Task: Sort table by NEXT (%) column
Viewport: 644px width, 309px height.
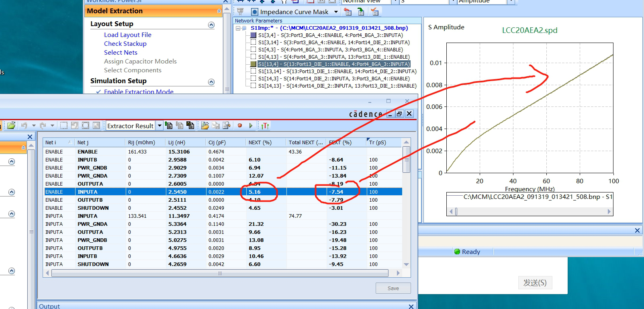Action: click(x=266, y=142)
